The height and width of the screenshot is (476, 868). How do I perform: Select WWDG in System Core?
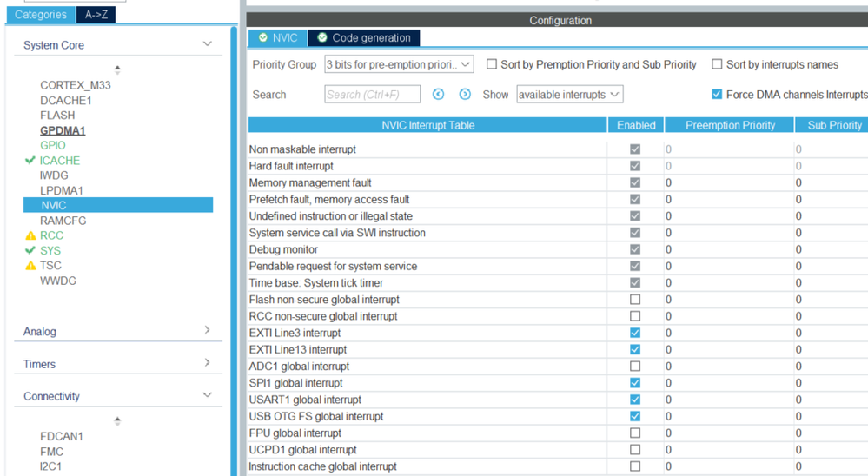click(x=58, y=281)
